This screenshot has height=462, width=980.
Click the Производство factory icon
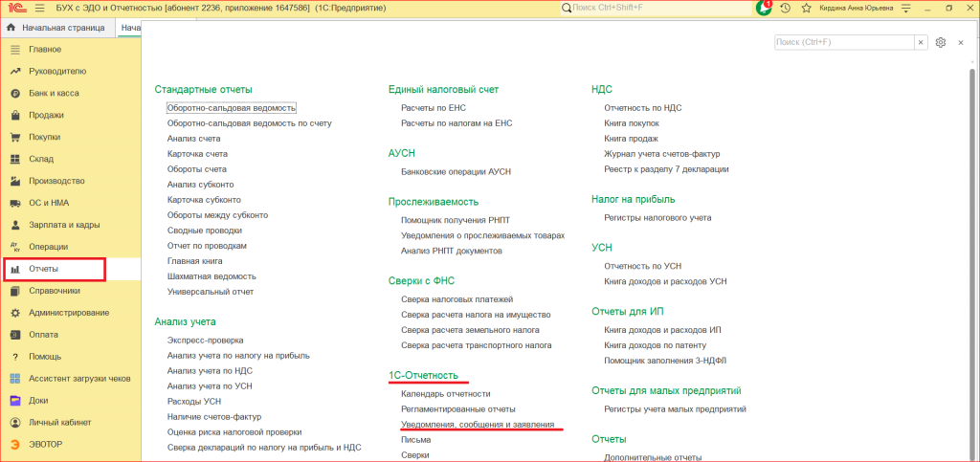[x=15, y=181]
